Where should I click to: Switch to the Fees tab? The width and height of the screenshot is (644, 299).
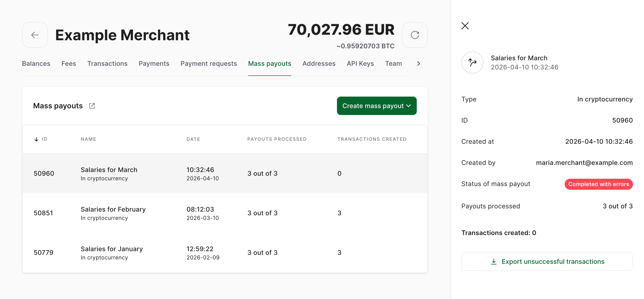coord(69,63)
